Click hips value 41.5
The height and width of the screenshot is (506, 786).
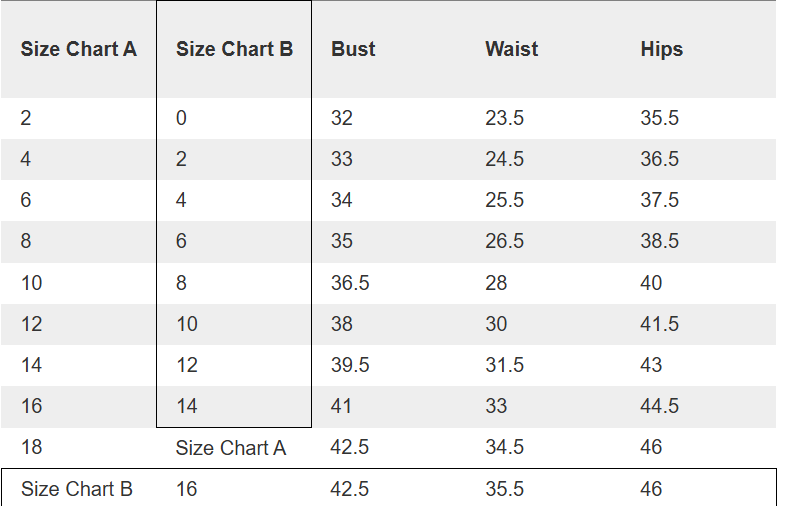coord(659,324)
